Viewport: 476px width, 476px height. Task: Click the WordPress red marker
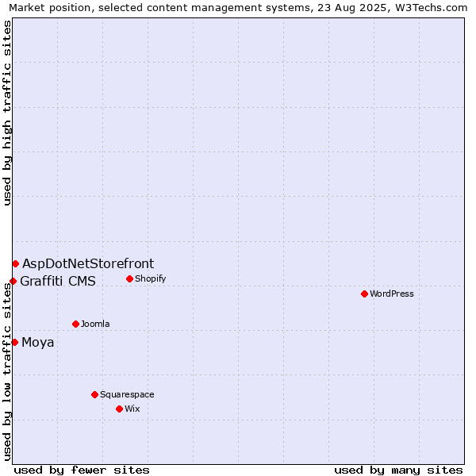click(x=365, y=294)
